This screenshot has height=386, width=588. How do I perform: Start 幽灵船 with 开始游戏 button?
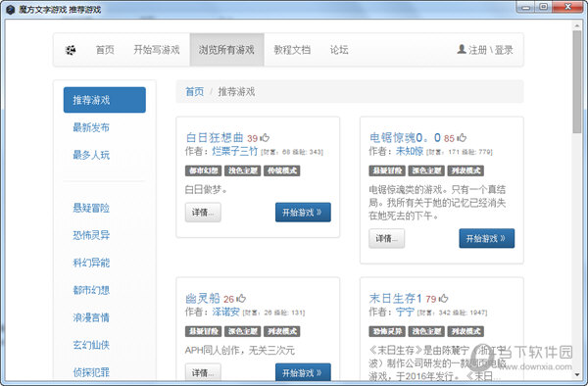[x=303, y=372]
